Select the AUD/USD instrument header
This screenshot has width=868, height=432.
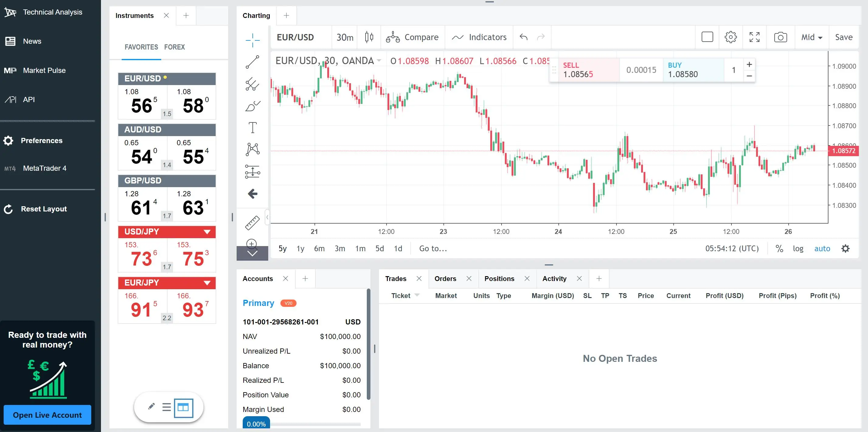click(167, 130)
